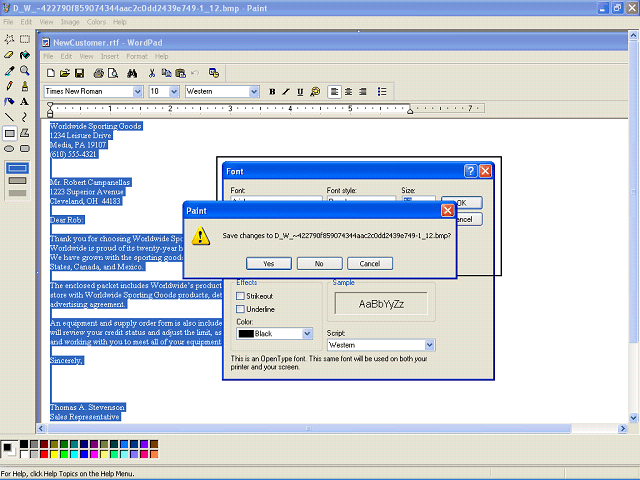The image size is (640, 480).
Task: Open Paint's Edit menu
Action: point(26,22)
